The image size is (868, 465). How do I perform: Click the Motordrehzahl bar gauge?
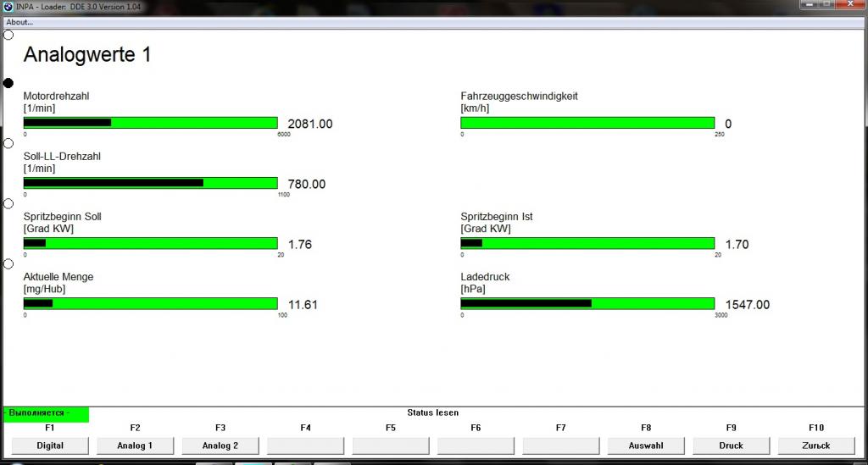(x=151, y=123)
